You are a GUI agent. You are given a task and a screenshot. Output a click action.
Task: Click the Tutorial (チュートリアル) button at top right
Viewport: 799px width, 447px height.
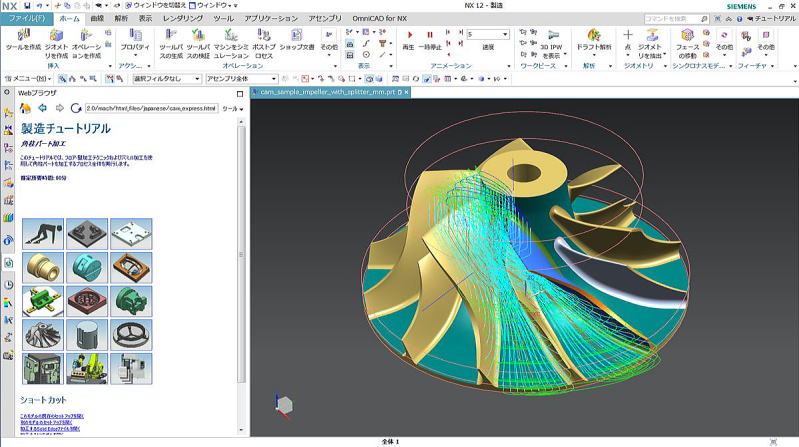click(771, 19)
